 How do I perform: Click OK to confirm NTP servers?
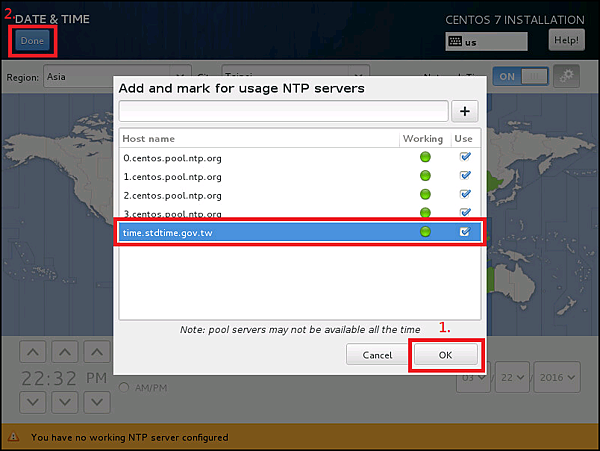pyautogui.click(x=445, y=355)
